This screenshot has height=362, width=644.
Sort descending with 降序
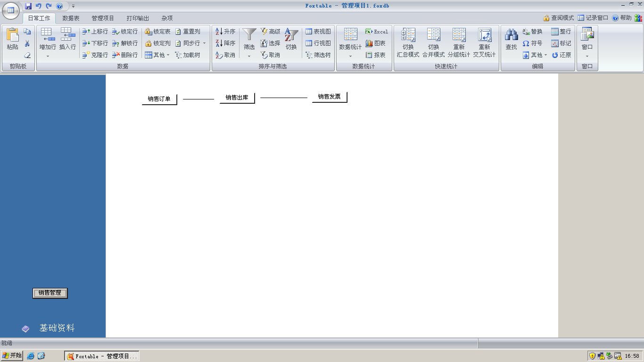click(x=225, y=43)
